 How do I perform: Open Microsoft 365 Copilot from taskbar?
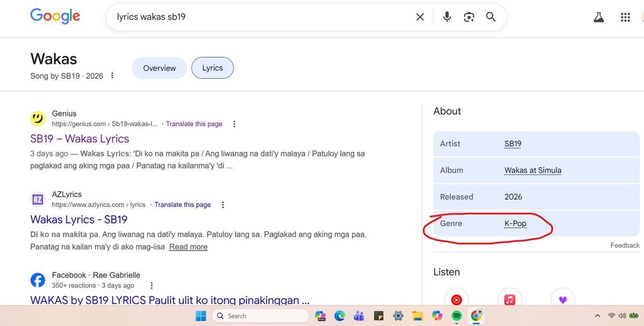(x=320, y=316)
